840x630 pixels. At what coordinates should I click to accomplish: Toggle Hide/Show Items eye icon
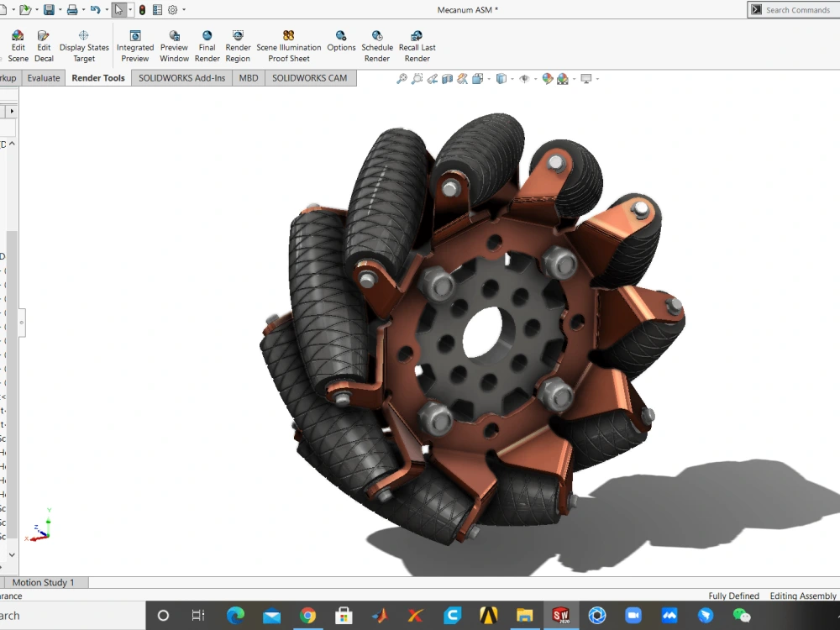click(524, 79)
